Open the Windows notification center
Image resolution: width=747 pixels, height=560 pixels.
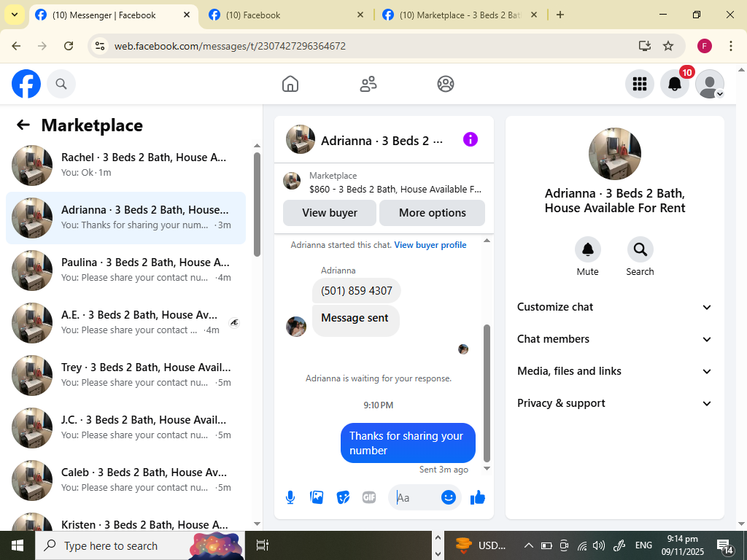click(725, 545)
